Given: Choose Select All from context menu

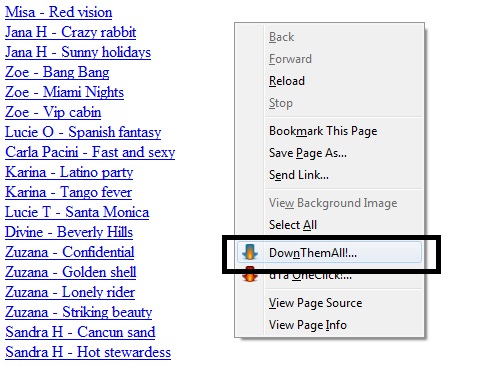Looking at the screenshot, I should [293, 225].
